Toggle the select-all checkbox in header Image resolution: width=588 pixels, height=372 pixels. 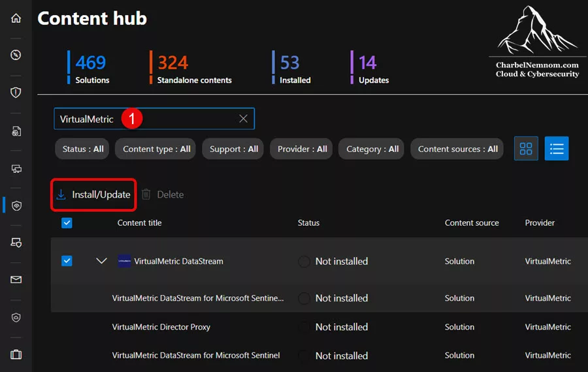(67, 223)
